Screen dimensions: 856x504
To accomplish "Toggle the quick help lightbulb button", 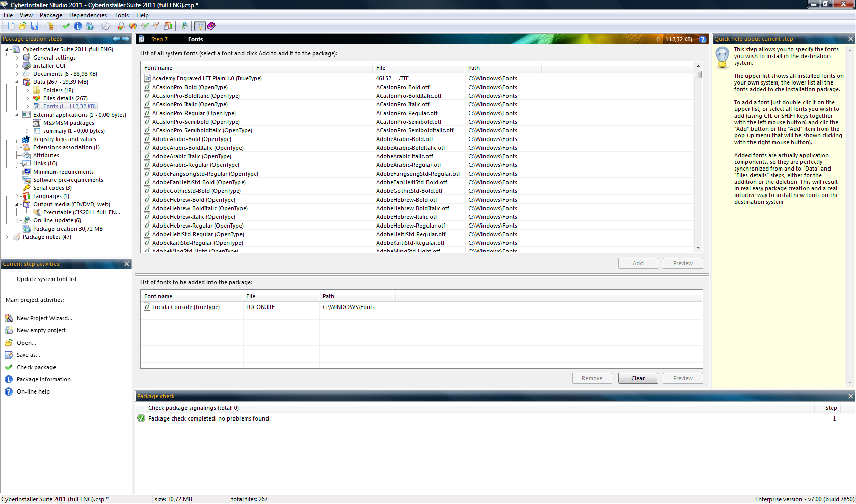I will click(200, 26).
